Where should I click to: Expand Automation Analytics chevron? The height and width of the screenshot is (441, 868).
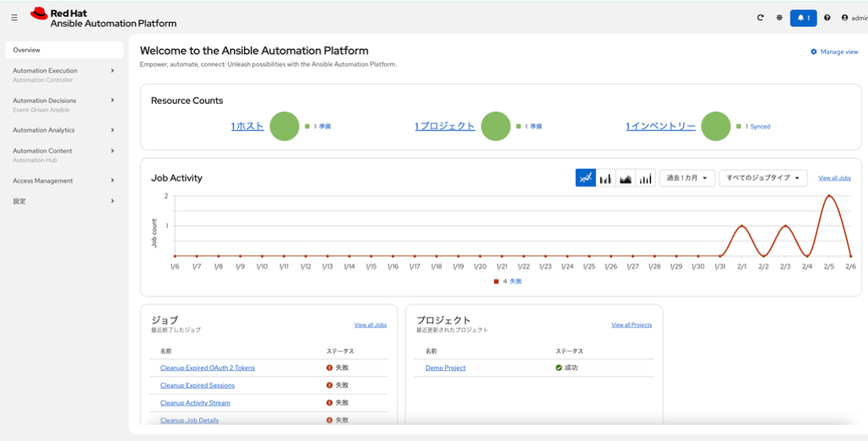(112, 130)
